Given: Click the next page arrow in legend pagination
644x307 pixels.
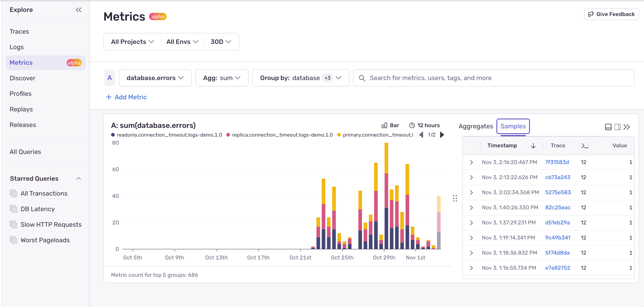Looking at the screenshot, I should coord(442,135).
